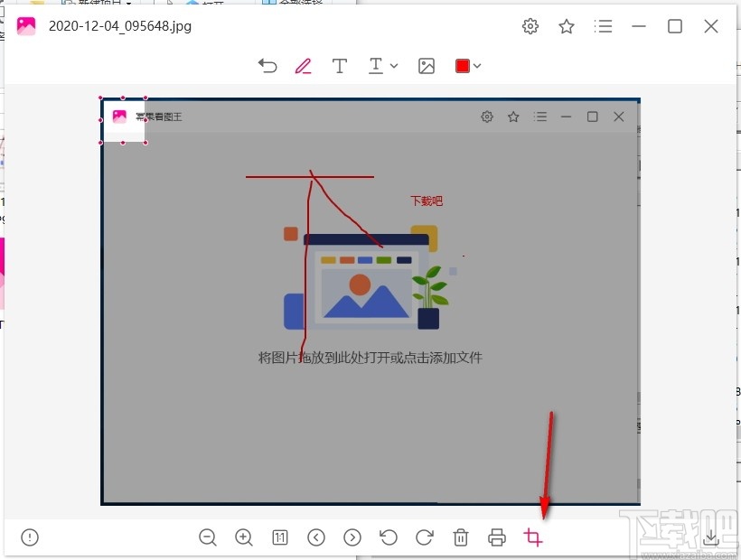Undo the last annotation
This screenshot has width=741, height=560.
(267, 65)
